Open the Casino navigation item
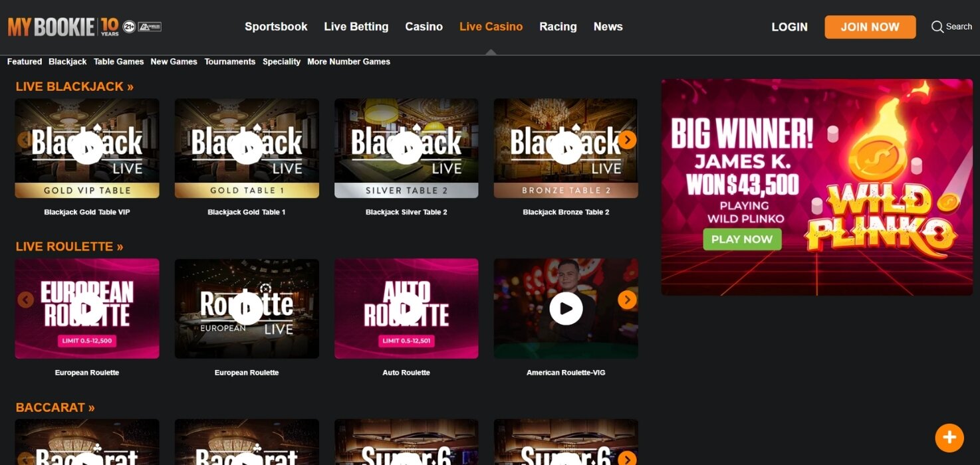The height and width of the screenshot is (465, 980). [424, 27]
